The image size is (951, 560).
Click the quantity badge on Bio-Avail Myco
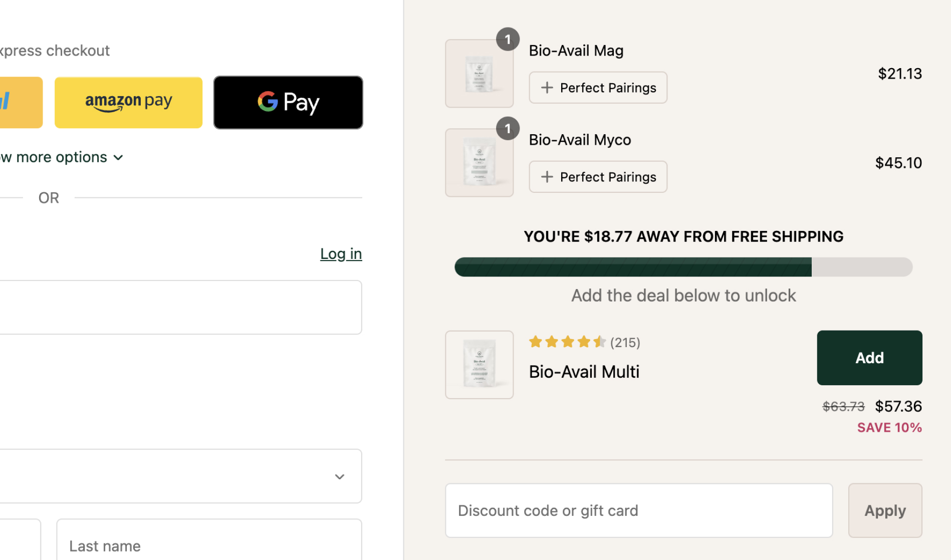508,129
